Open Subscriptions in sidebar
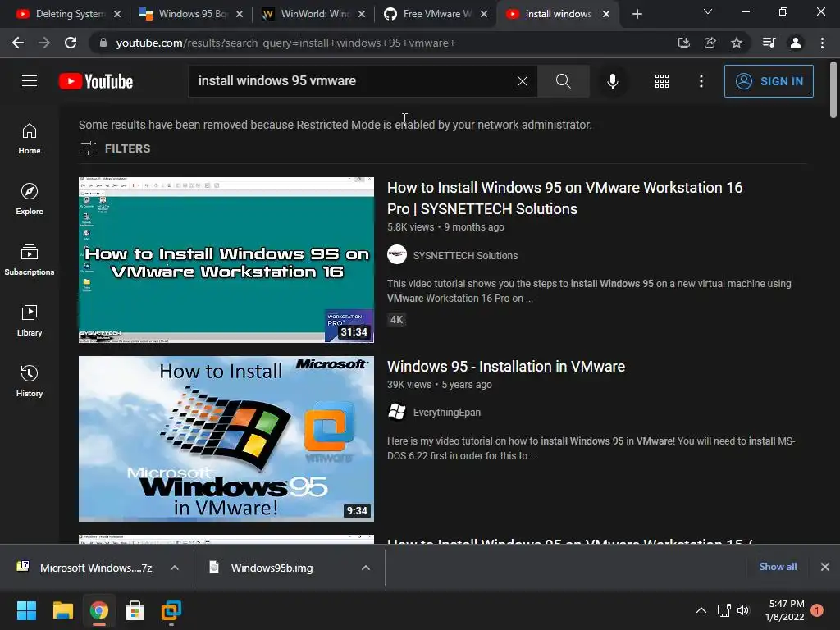 pyautogui.click(x=30, y=260)
